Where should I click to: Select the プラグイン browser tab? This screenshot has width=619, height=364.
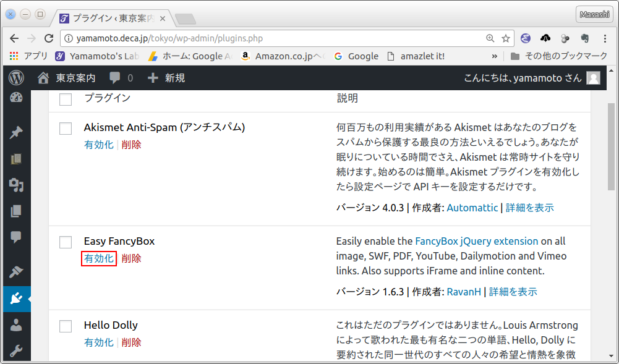113,18
